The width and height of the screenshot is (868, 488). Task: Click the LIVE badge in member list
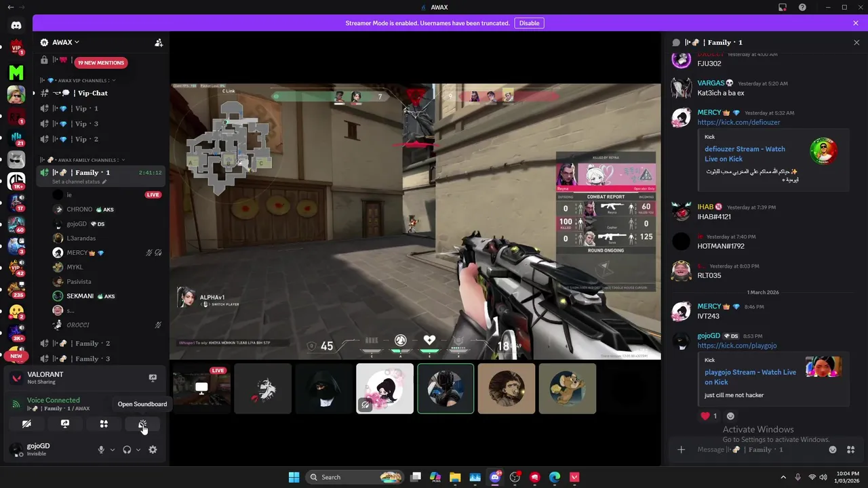[153, 195]
